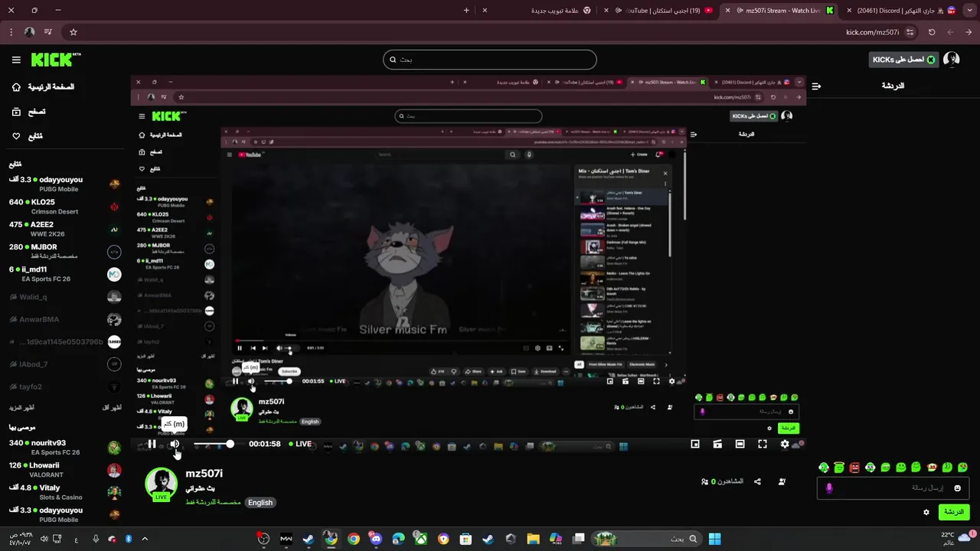Open the hamburger menu beside KICK logo
This screenshot has height=551, width=980.
point(16,60)
